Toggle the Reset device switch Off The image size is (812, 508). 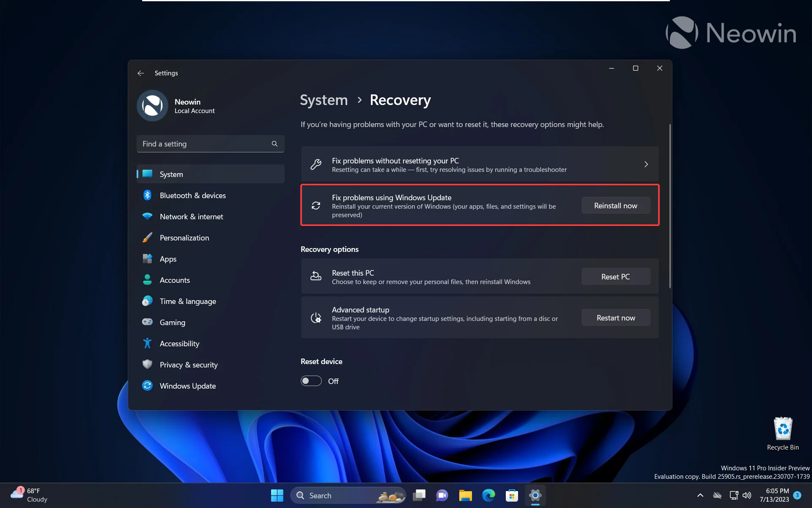click(312, 381)
